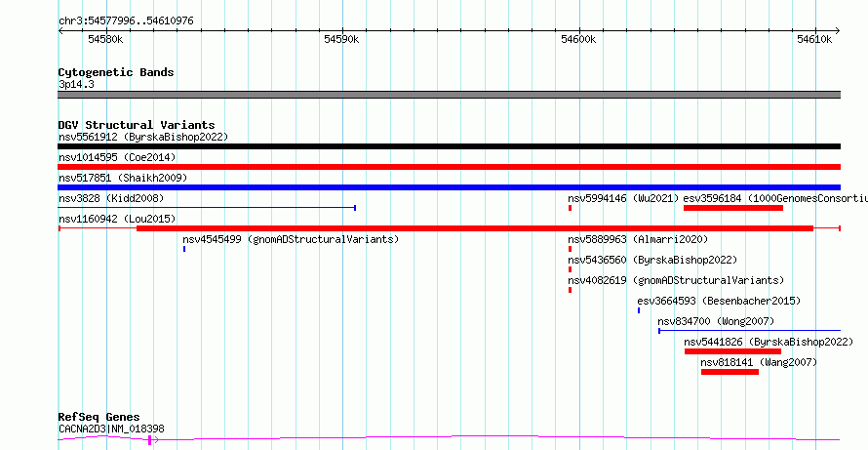Open the nsv5994146 (Wu2021) label
The height and width of the screenshot is (450, 868).
(x=623, y=198)
